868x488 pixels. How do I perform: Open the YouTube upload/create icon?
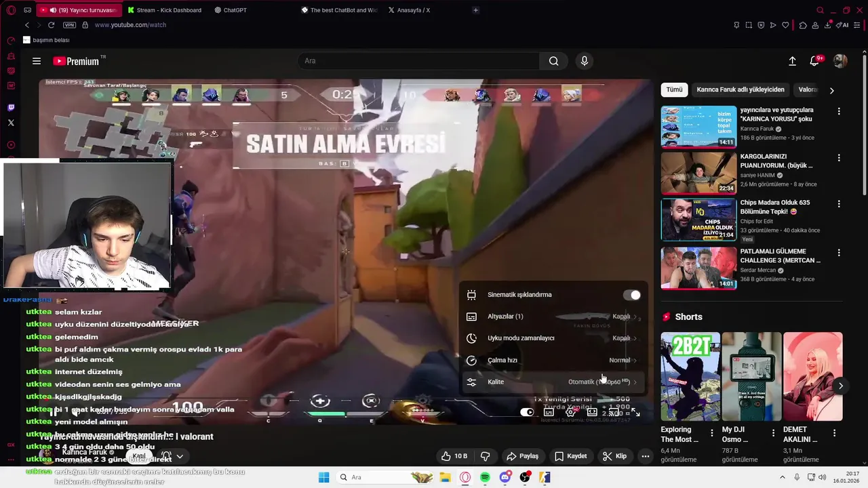(792, 61)
